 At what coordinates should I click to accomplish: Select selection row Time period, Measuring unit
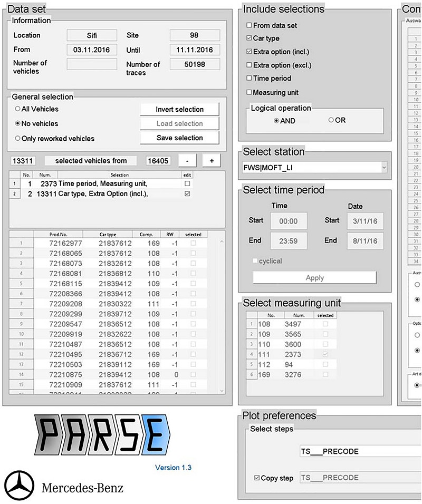101,183
